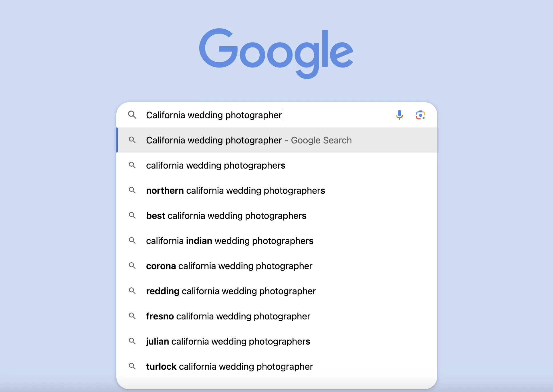This screenshot has width=553, height=392.
Task: Choose 'northern california wedding photographers' suggestion
Action: coord(235,190)
